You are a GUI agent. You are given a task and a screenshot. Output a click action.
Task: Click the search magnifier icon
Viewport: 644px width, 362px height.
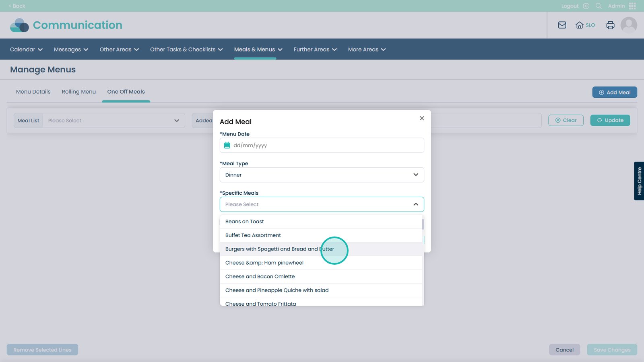point(599,6)
